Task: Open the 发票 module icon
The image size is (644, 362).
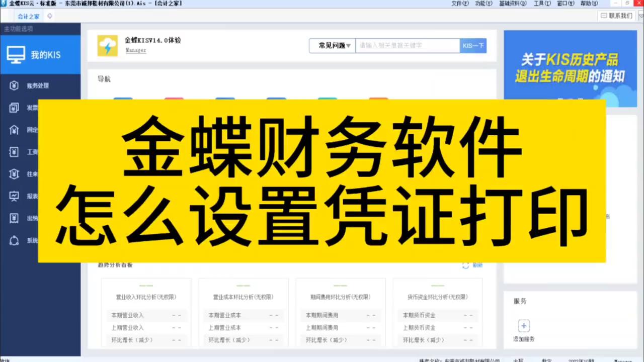Action: 14,108
